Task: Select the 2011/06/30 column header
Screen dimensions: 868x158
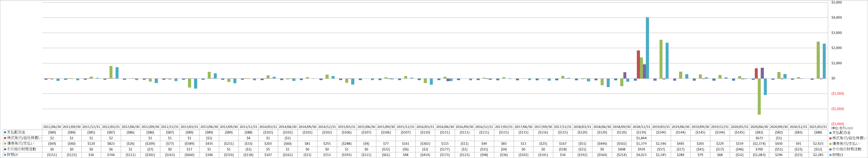Action: pyautogui.click(x=52, y=127)
